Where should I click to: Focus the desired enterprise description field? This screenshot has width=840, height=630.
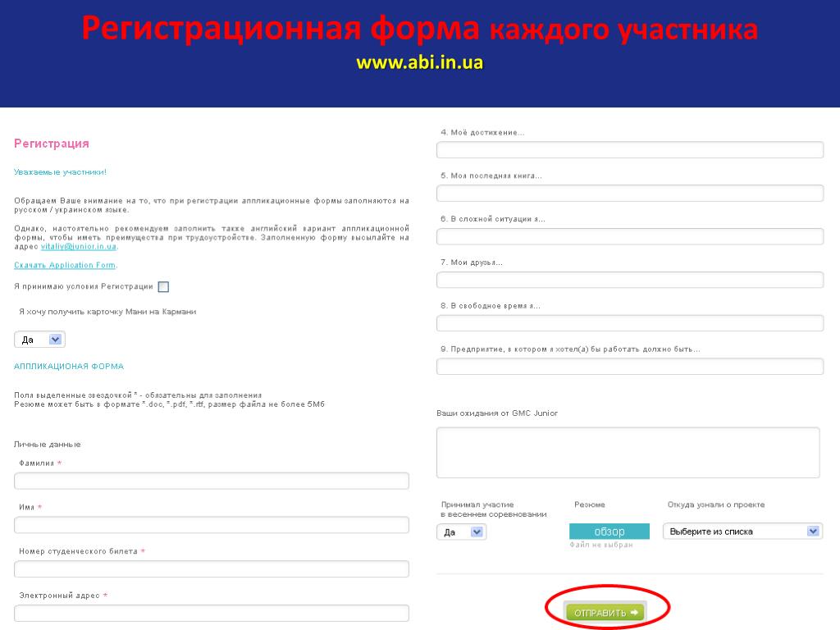pos(630,367)
